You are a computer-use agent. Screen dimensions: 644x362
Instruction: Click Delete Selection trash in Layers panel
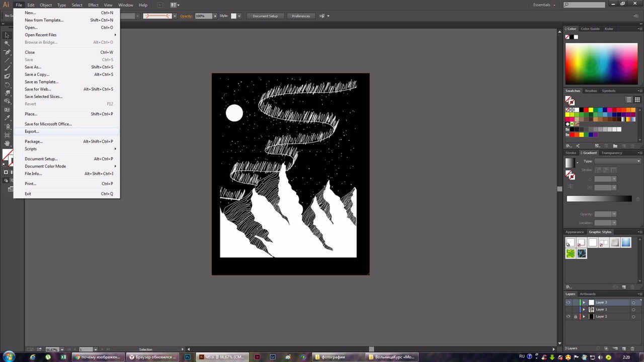632,348
